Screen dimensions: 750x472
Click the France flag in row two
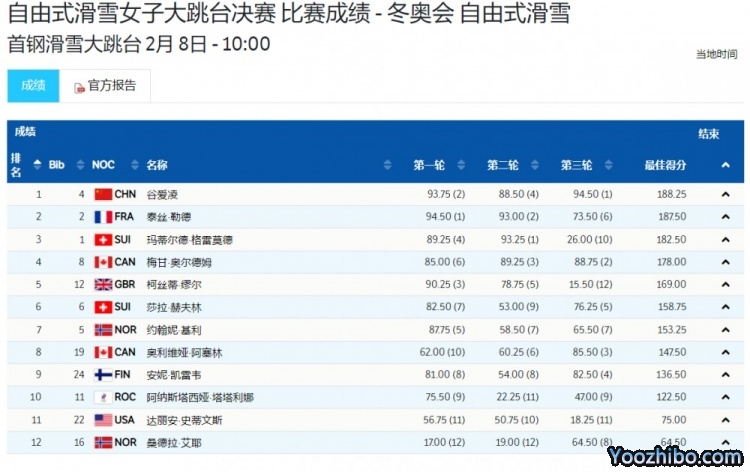pos(103,217)
